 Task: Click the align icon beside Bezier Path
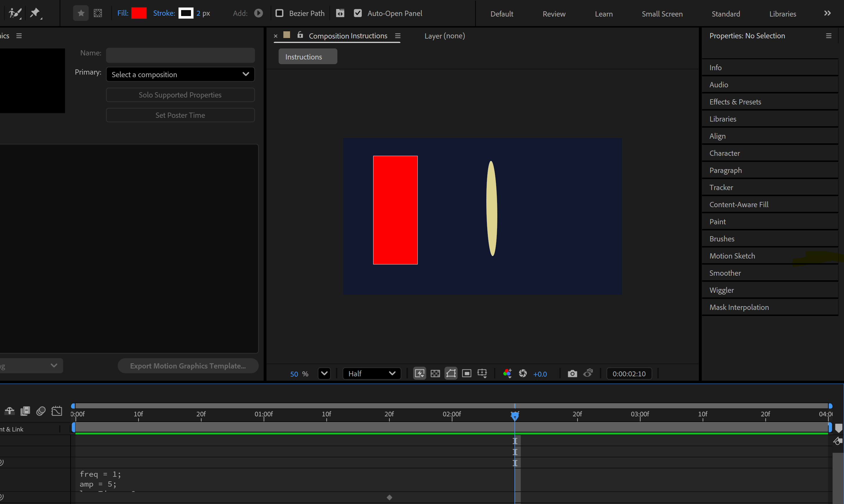[340, 13]
